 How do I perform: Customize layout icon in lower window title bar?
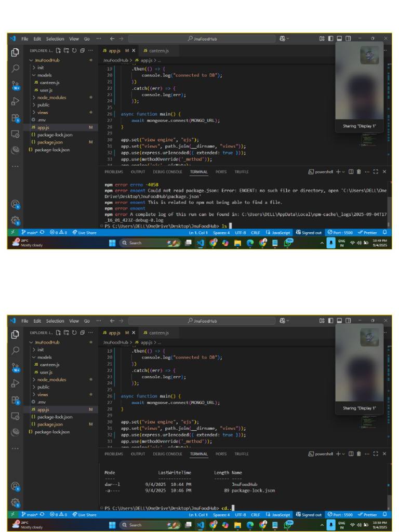click(x=322, y=321)
